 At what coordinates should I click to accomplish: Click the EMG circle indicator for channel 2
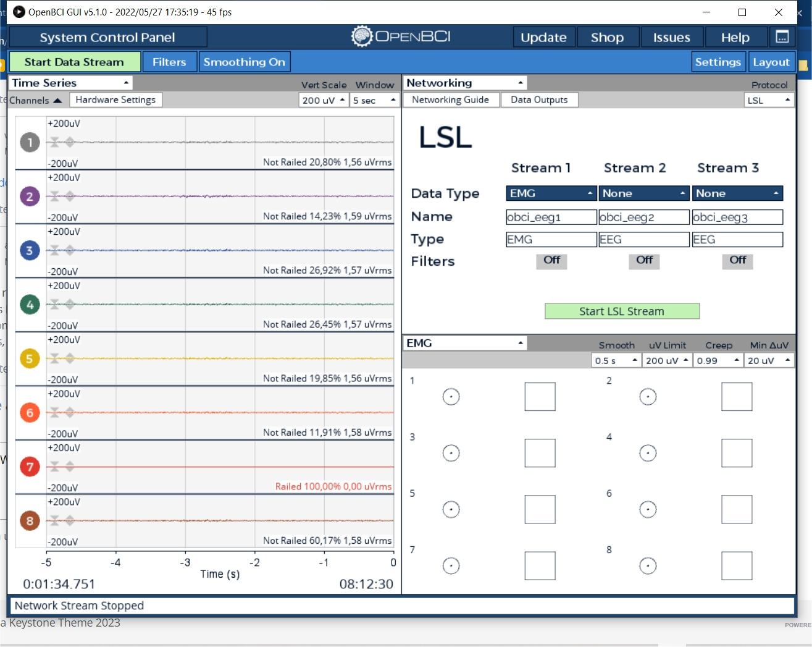(648, 397)
